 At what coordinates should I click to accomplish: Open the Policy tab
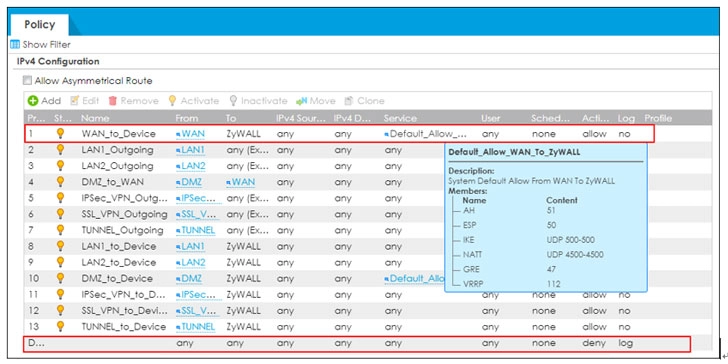39,25
